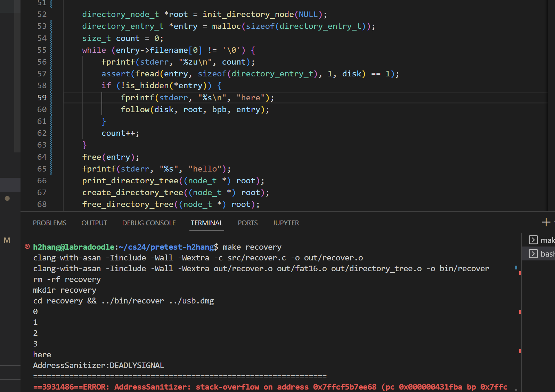Click the M modified status badge

[x=7, y=240]
